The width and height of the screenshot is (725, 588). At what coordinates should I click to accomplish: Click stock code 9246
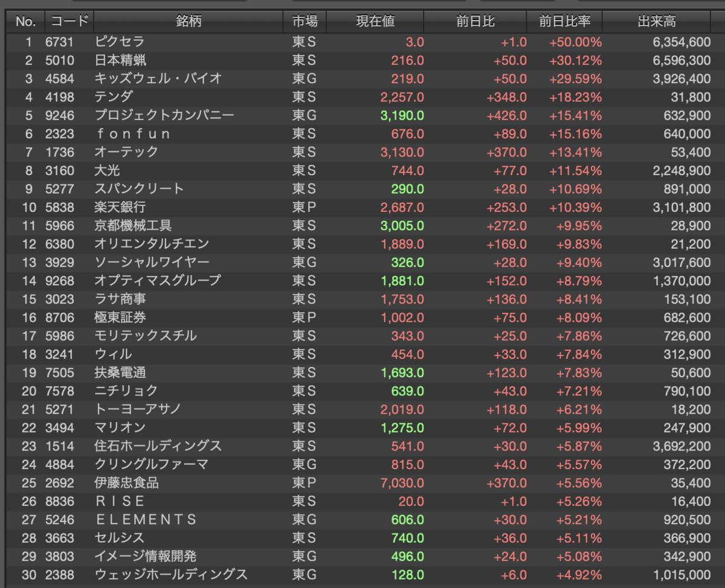tap(59, 115)
